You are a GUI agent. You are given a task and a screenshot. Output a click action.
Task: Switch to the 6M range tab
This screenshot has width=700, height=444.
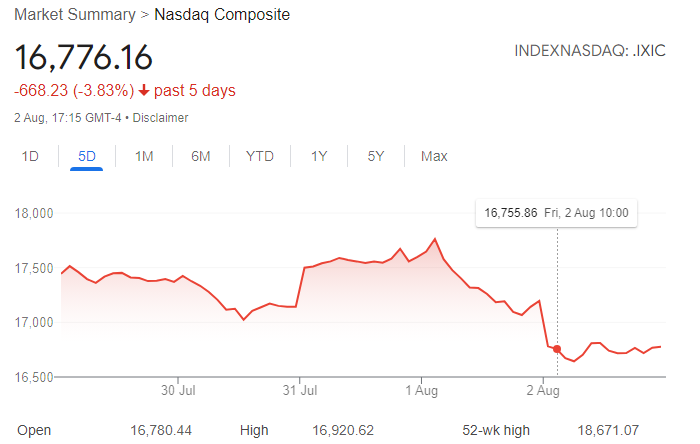(201, 156)
